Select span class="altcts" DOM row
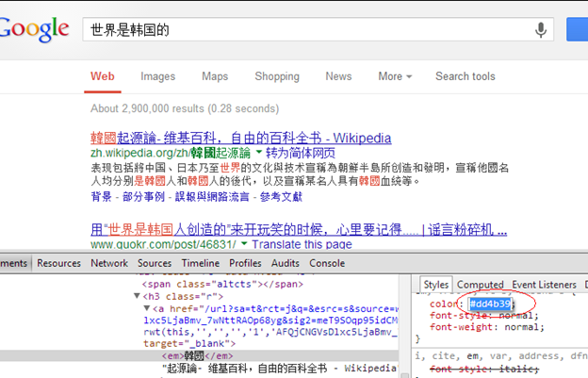The width and height of the screenshot is (588, 378). click(222, 284)
